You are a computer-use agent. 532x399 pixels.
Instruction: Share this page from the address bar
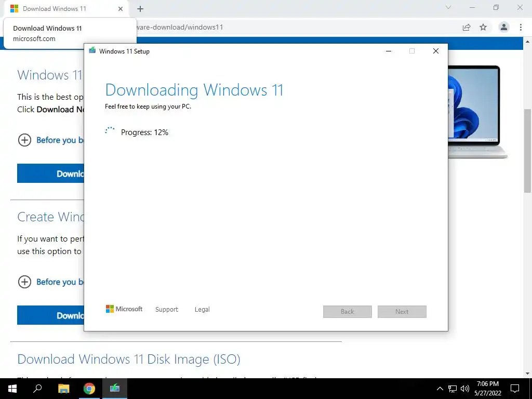[467, 27]
